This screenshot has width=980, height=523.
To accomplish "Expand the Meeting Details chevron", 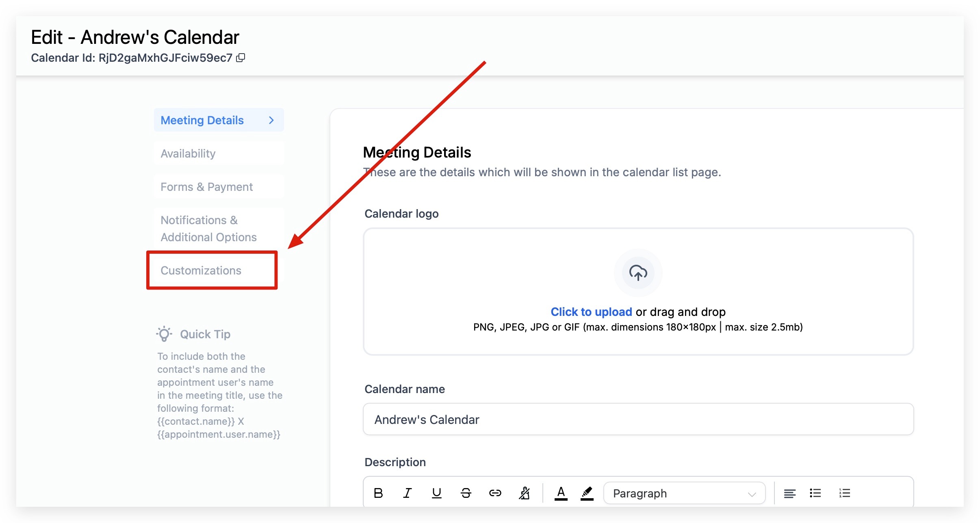I will pyautogui.click(x=271, y=120).
